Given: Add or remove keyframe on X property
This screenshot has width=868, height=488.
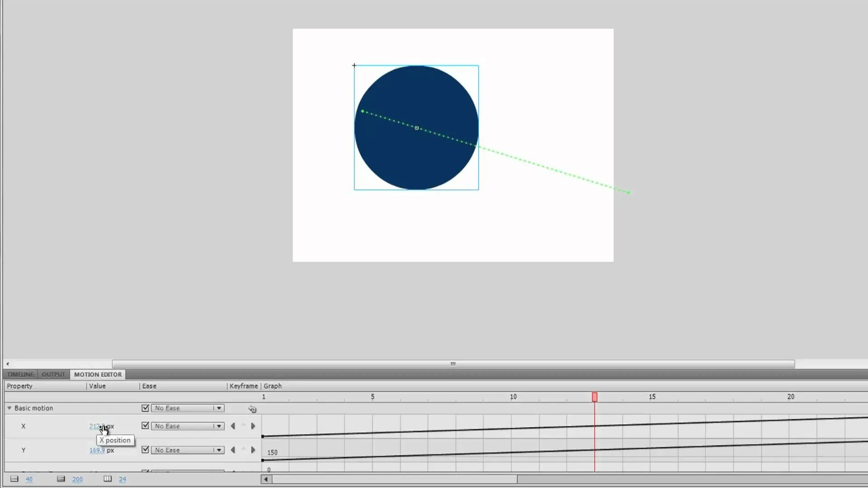Looking at the screenshot, I should (x=243, y=426).
